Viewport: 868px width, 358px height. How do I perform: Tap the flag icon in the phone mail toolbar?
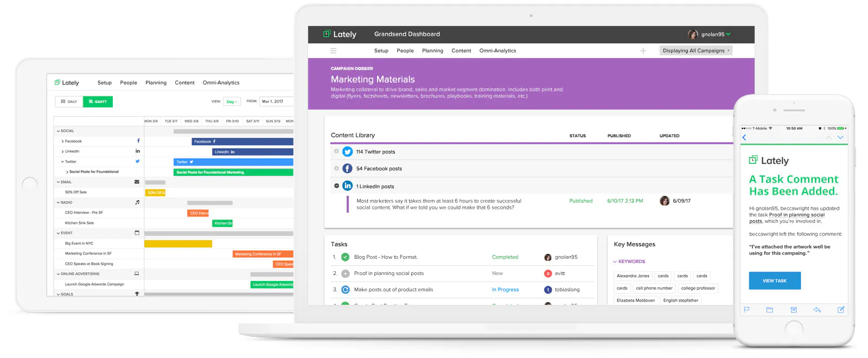[746, 310]
